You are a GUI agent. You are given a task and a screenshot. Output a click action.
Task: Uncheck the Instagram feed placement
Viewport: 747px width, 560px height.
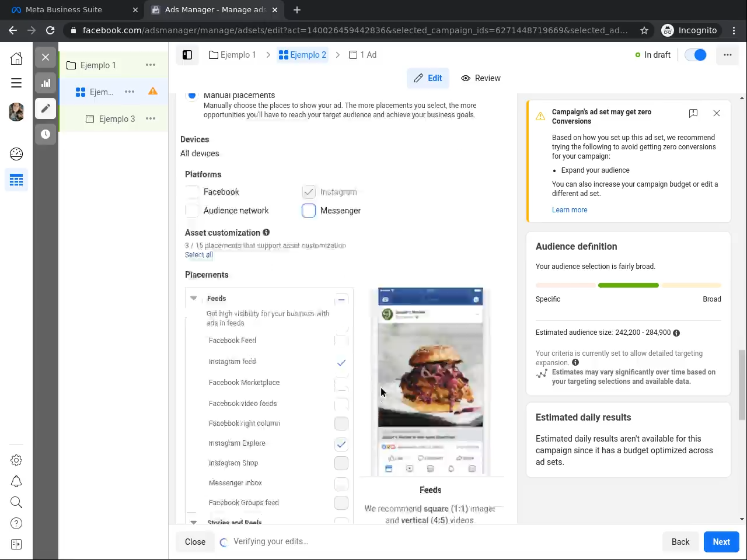341,362
